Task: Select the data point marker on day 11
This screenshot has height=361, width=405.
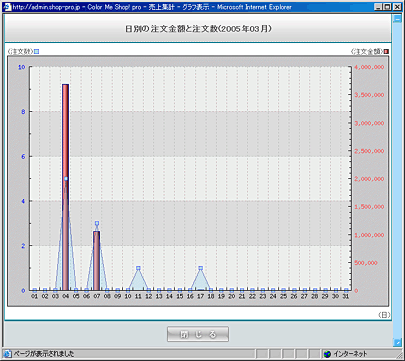Action: (138, 268)
